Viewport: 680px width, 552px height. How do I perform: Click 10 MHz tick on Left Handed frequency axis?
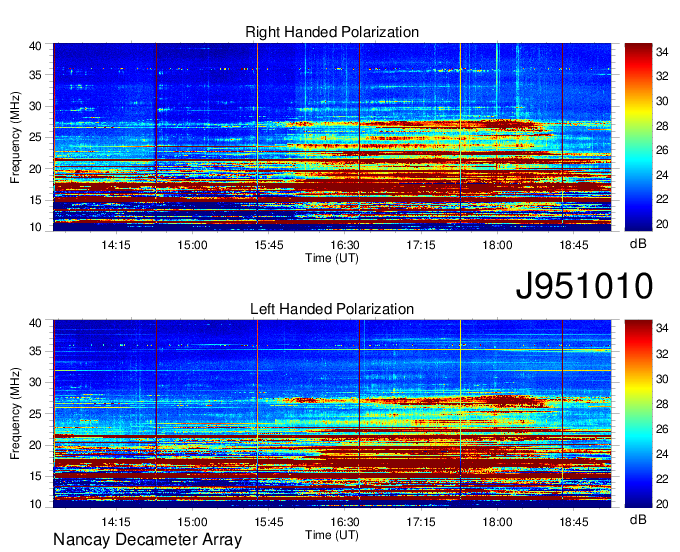(35, 504)
